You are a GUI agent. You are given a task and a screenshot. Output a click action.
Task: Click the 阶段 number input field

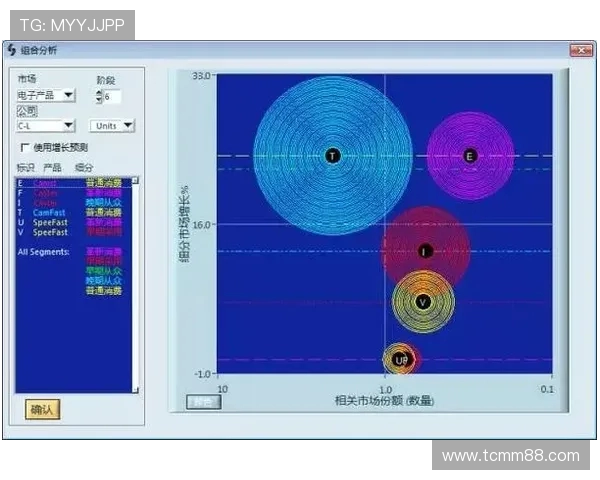pos(111,97)
